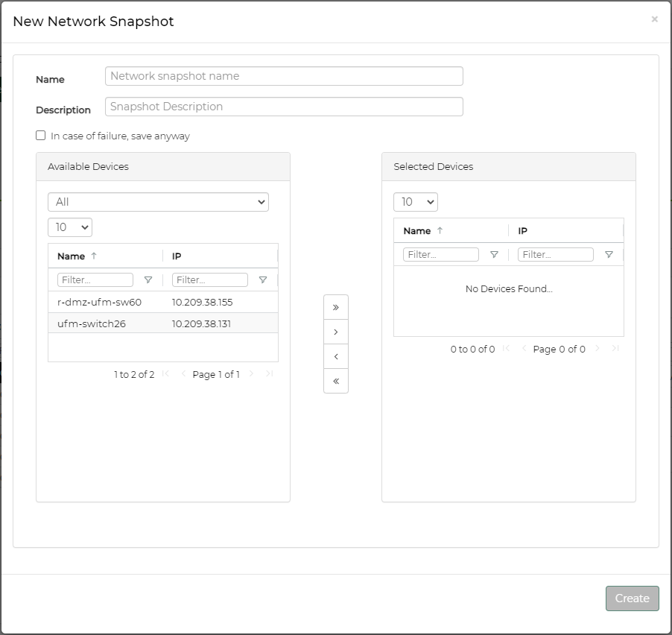The image size is (672, 635).
Task: Open IP filter icon in Available Devices
Action: click(x=262, y=280)
